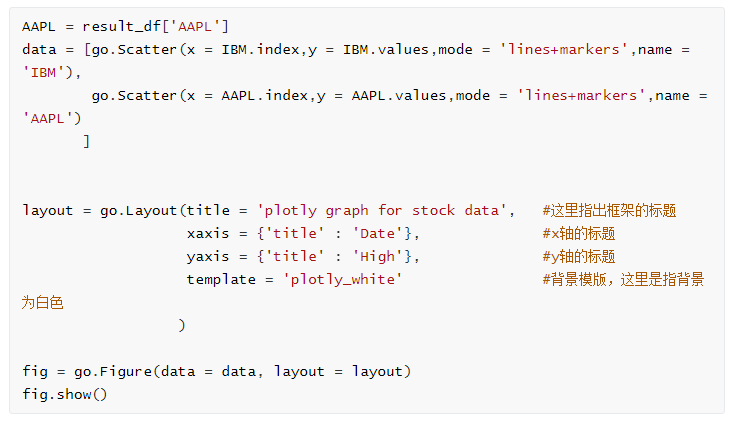The height and width of the screenshot is (423, 729).
Task: Click the comment #x轴的标题
Action: (579, 233)
